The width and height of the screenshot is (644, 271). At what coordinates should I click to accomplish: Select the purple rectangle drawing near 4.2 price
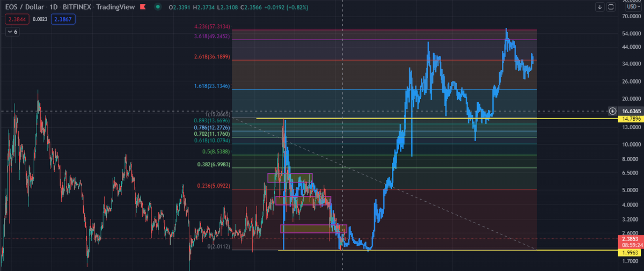[x=303, y=201]
